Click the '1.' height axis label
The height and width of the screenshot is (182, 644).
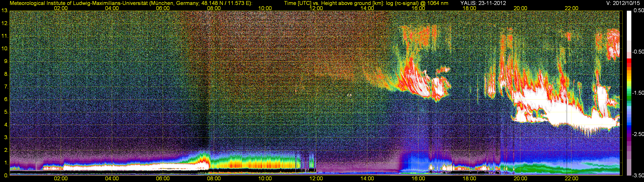click(x=6, y=163)
